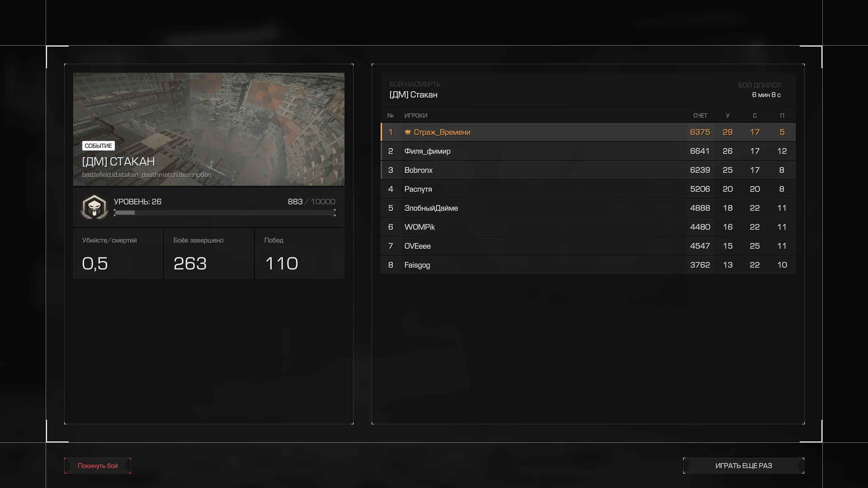
Task: Click score 6641 for Филя_фимир
Action: pos(700,151)
